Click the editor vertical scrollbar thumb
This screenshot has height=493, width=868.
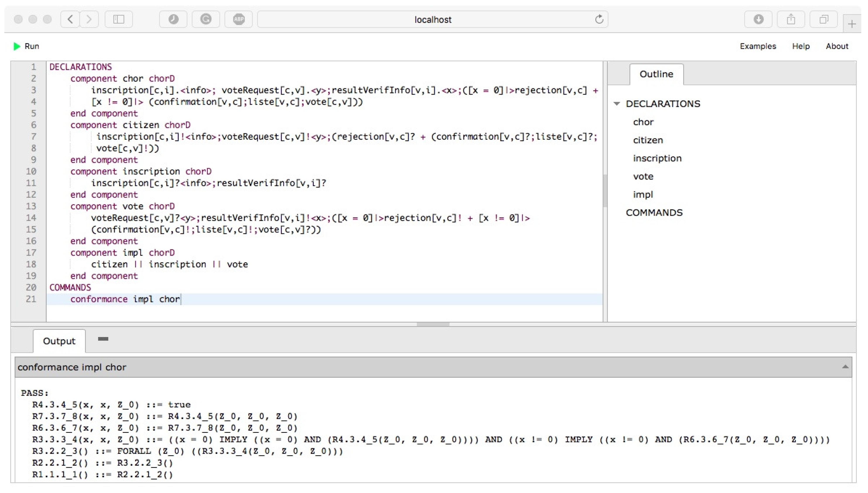point(605,190)
